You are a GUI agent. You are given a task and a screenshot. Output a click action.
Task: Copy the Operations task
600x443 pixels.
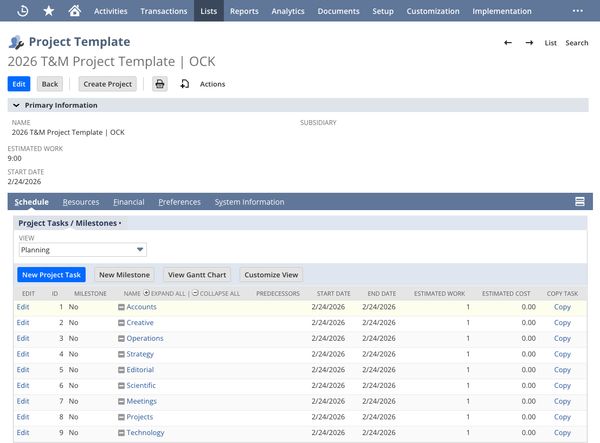click(x=562, y=339)
